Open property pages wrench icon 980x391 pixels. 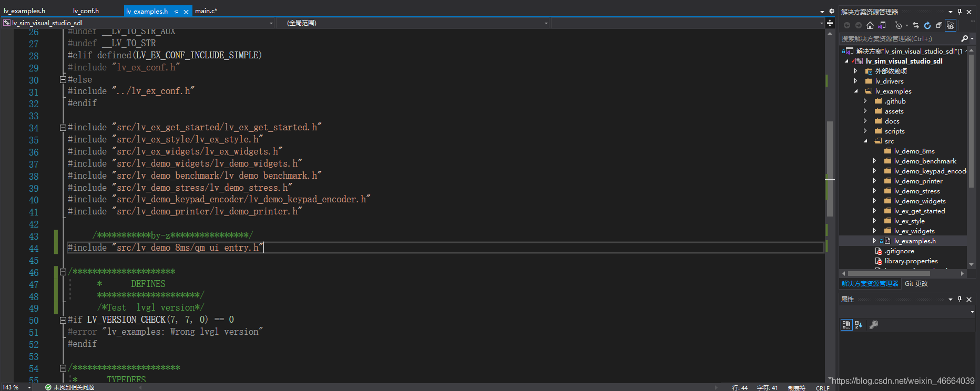pyautogui.click(x=874, y=325)
